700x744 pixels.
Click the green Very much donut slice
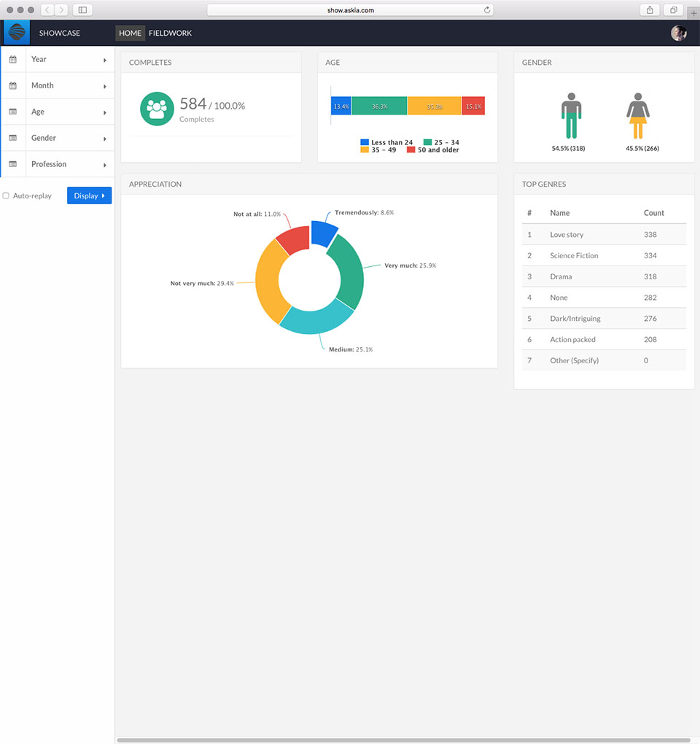click(x=349, y=271)
